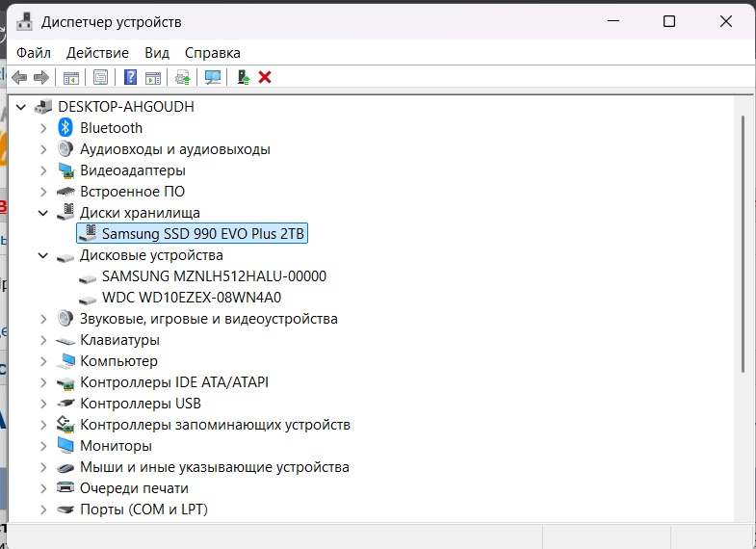Expand Аудиовходы и аудиовыходы
This screenshot has width=756, height=549.
(43, 149)
